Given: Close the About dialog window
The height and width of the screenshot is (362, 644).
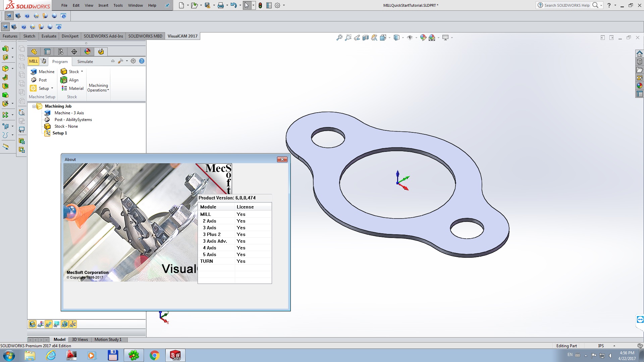Looking at the screenshot, I should click(x=282, y=159).
